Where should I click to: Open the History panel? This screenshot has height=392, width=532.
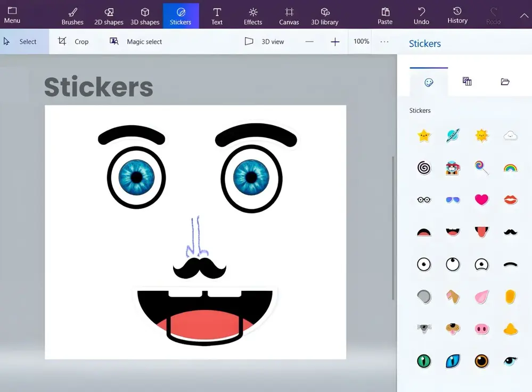(457, 15)
